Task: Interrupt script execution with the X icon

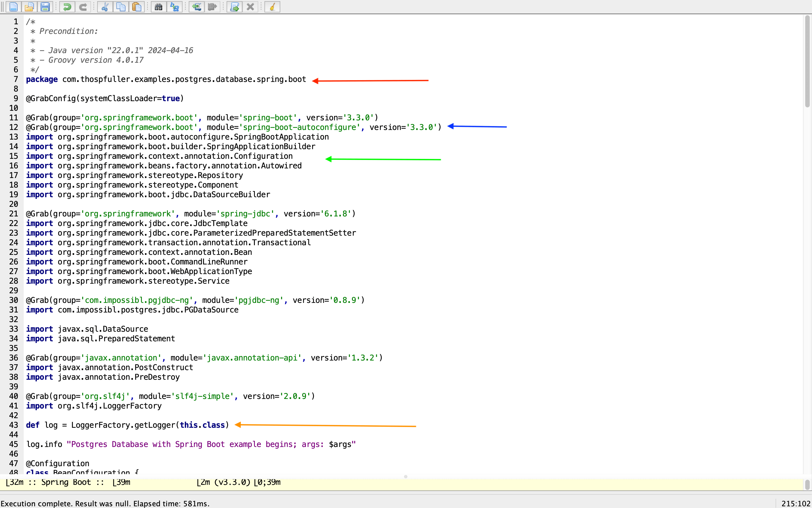Action: [x=250, y=7]
